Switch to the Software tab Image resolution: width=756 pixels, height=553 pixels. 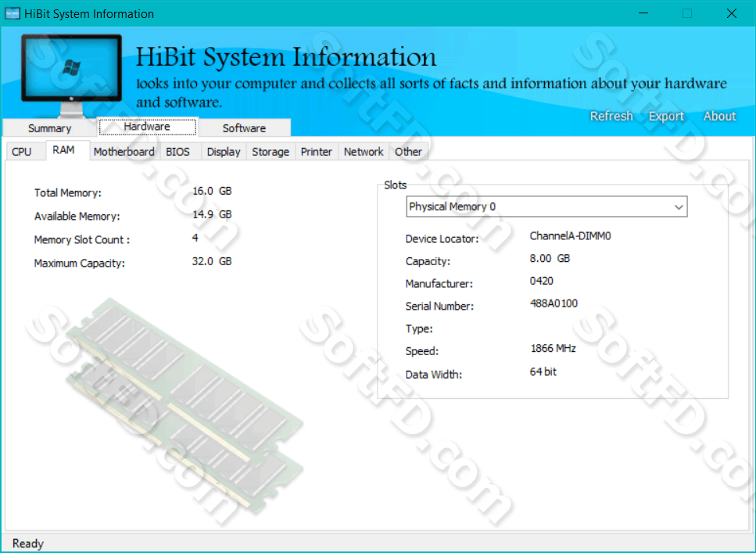tap(245, 127)
